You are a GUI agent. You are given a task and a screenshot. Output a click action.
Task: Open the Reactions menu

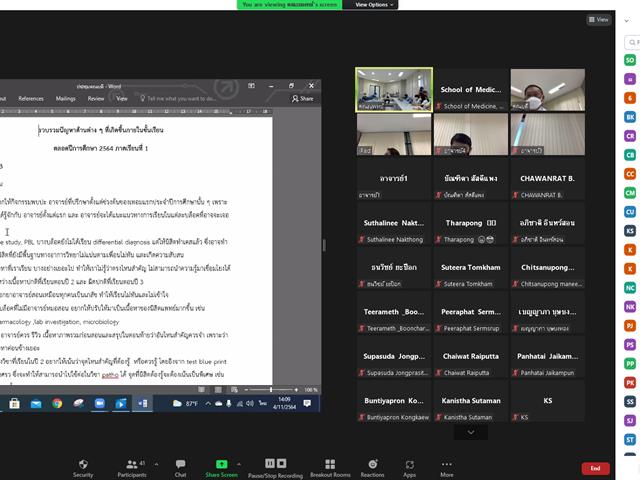(372, 468)
